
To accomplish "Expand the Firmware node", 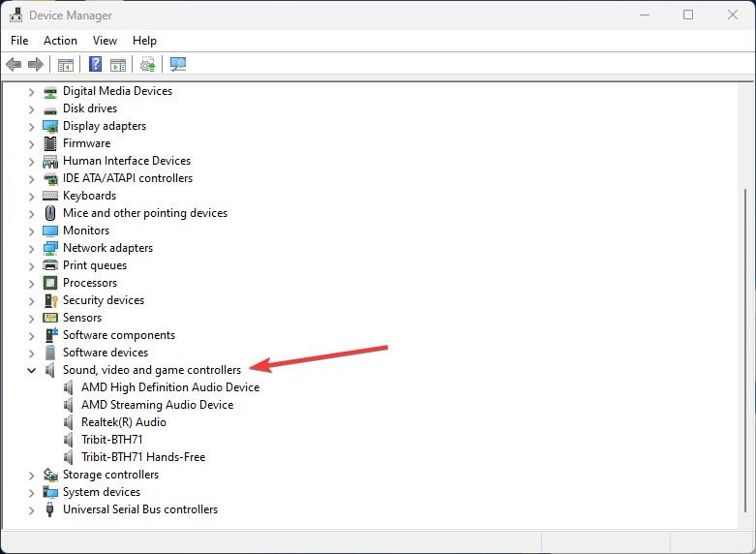I will tap(31, 144).
